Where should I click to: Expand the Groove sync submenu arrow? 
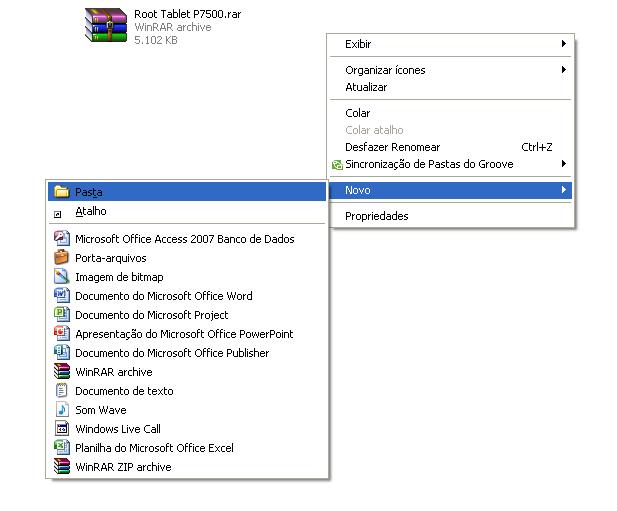(563, 163)
